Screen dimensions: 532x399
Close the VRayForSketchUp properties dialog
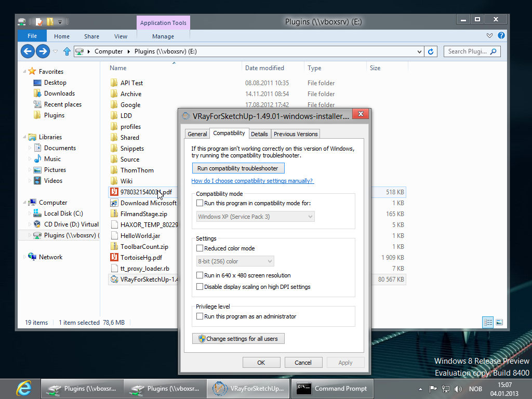361,114
